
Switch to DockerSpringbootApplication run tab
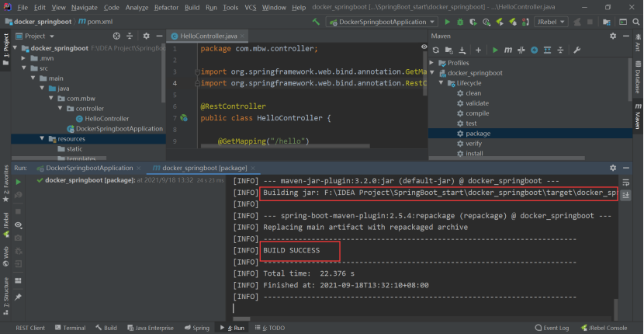(x=89, y=168)
